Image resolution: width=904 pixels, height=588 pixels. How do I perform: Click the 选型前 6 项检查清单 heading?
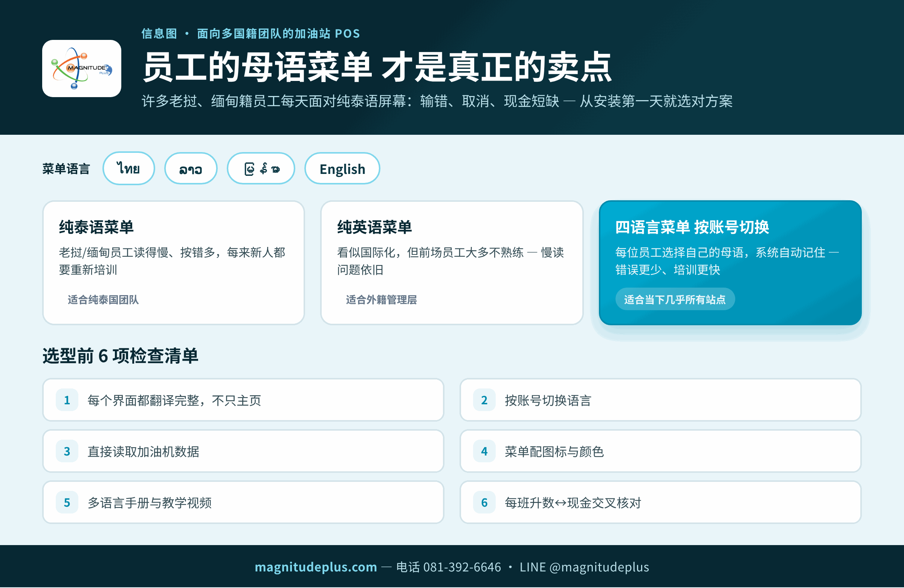[120, 356]
